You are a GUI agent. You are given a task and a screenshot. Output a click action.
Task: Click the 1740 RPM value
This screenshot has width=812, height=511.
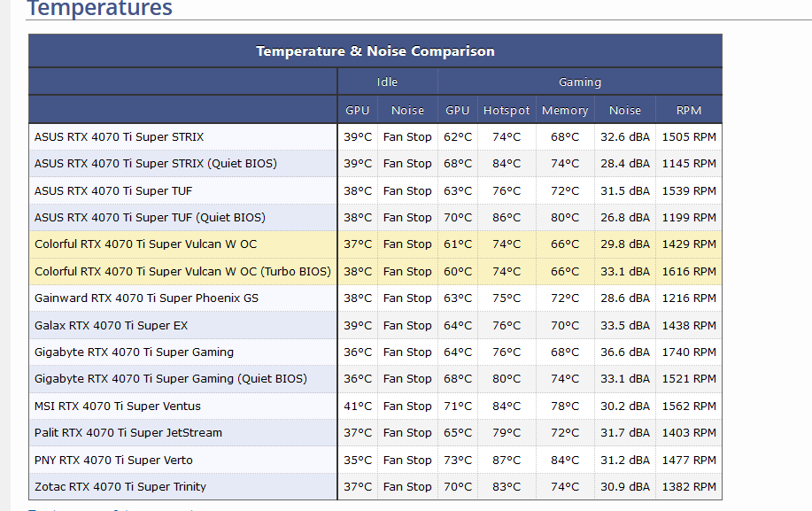689,352
